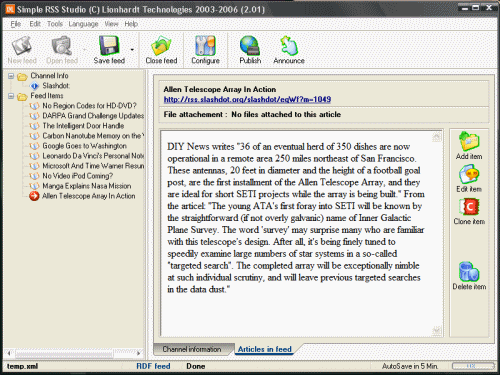Click the Clone item icon

click(469, 207)
